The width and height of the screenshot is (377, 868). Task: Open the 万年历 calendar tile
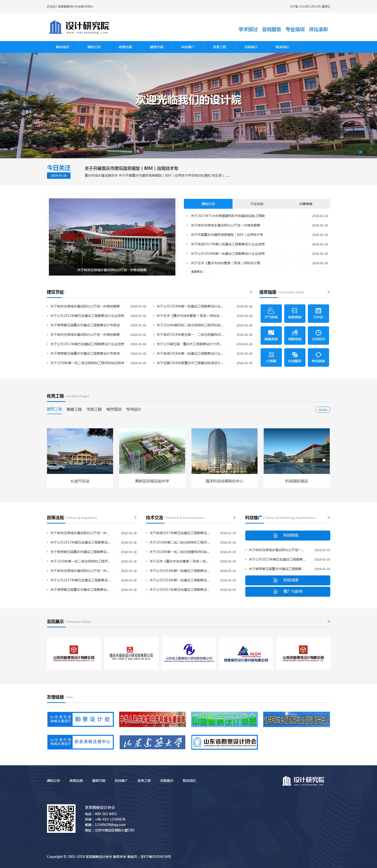pyautogui.click(x=318, y=313)
